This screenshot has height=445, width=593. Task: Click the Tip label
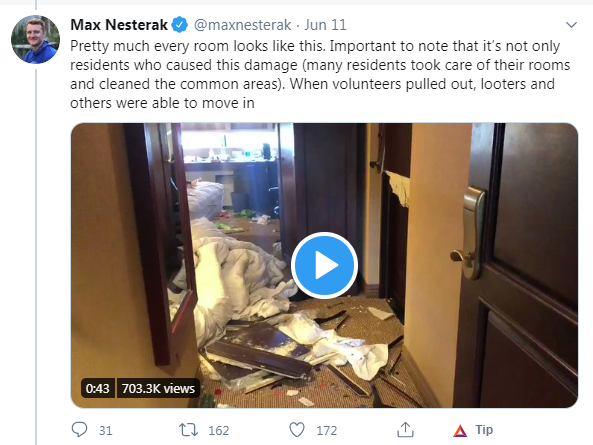pyautogui.click(x=484, y=430)
